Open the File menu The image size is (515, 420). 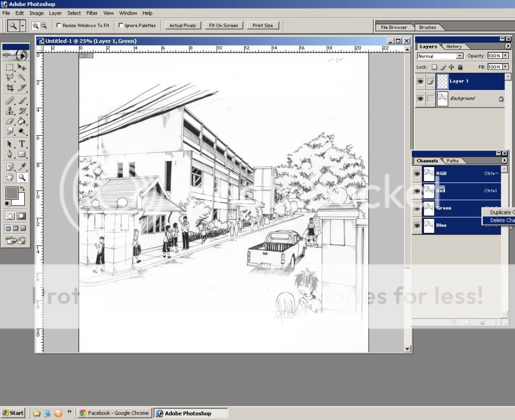(6, 13)
